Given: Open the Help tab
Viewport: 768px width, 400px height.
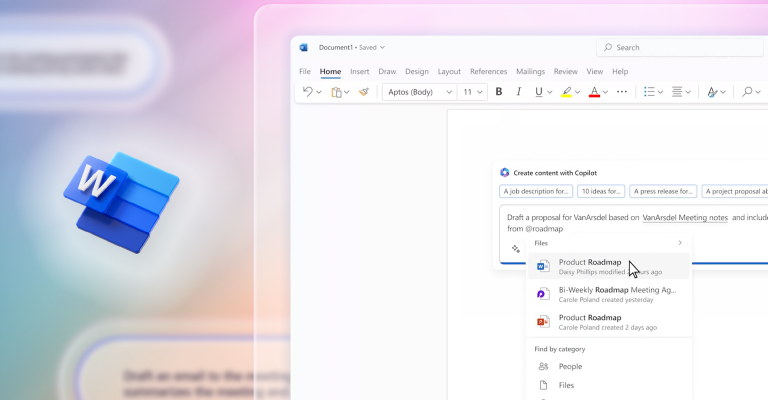Looking at the screenshot, I should click(x=620, y=71).
